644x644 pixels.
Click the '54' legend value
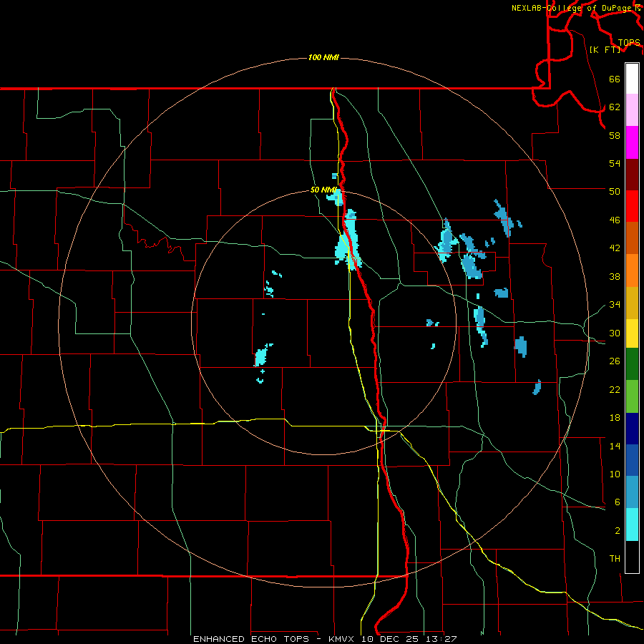pos(615,163)
